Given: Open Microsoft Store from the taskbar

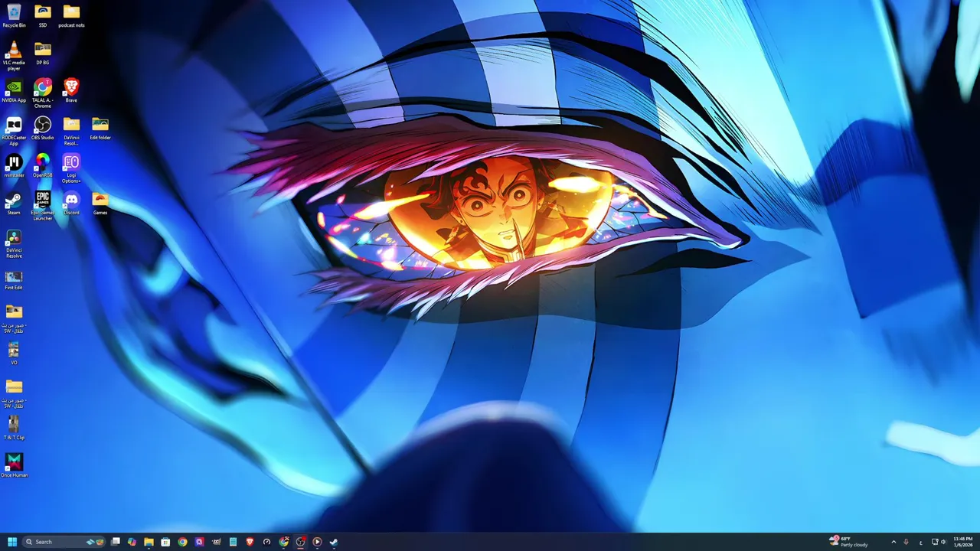Looking at the screenshot, I should pyautogui.click(x=165, y=542).
